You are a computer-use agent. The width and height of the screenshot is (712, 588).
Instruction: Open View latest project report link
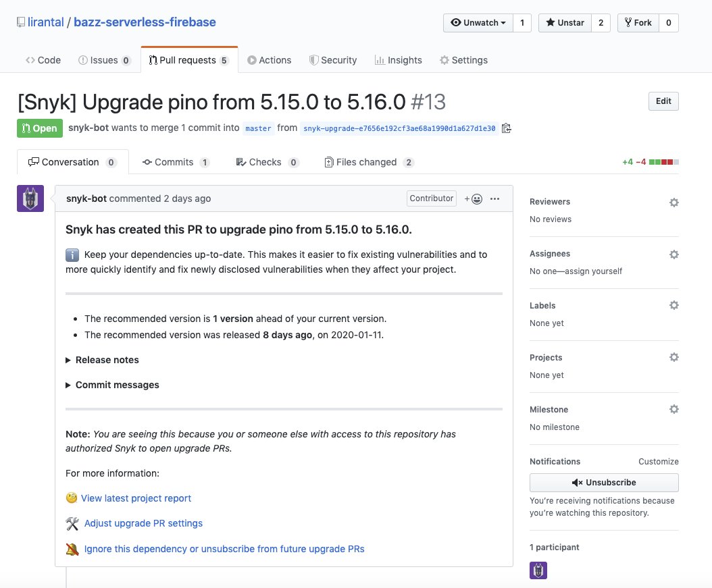136,498
